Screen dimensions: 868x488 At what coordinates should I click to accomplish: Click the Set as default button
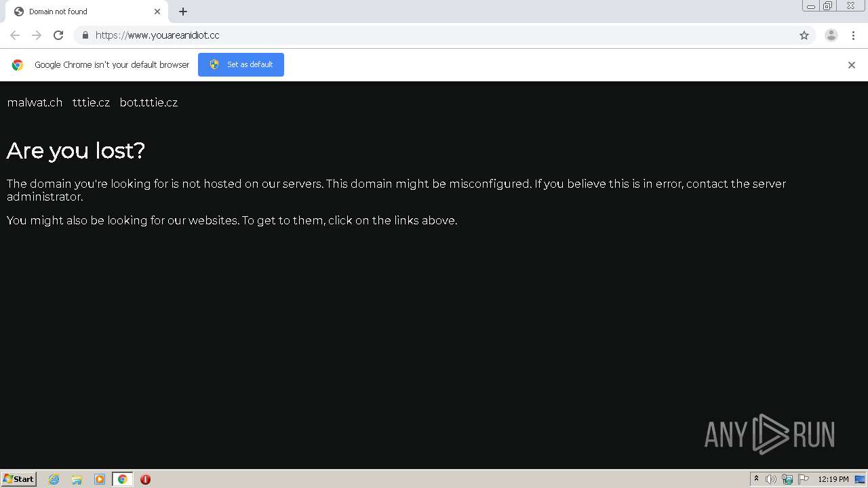(241, 64)
